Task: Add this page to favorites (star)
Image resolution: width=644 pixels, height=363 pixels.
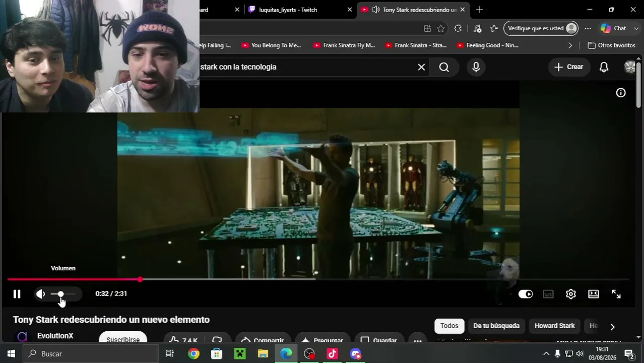Action: [441, 28]
